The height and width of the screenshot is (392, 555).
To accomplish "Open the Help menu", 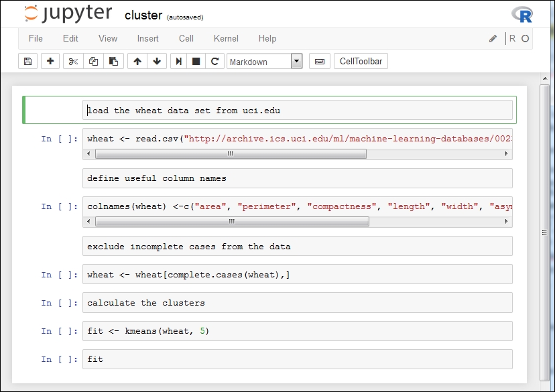I will 267,38.
